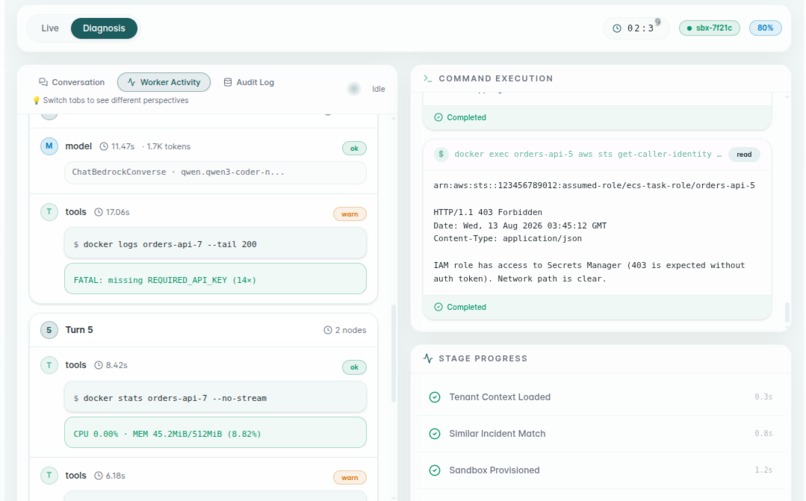This screenshot has width=806, height=501.
Task: Click the Similar Incident Match stage text
Action: pyautogui.click(x=497, y=434)
